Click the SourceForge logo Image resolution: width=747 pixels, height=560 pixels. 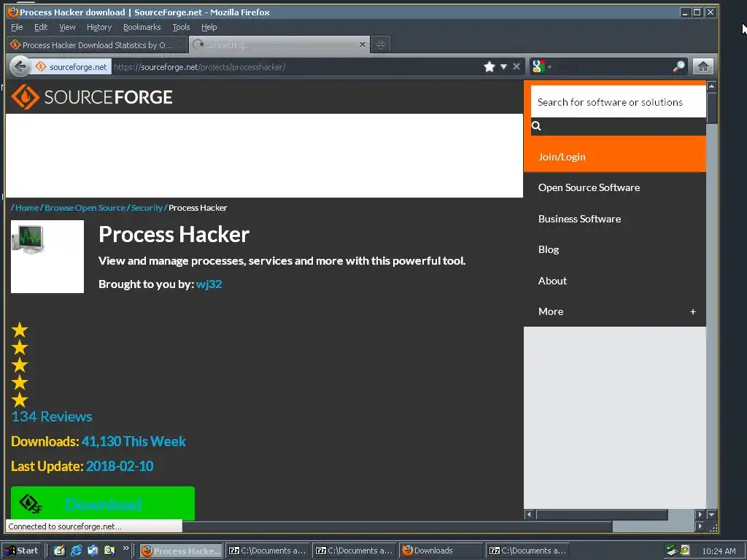pos(91,97)
